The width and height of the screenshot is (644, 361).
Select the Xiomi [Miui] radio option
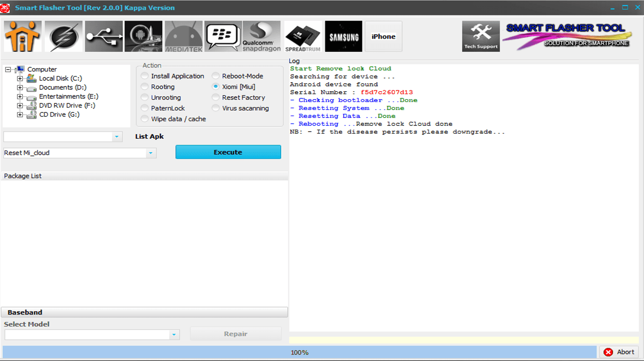[233, 87]
